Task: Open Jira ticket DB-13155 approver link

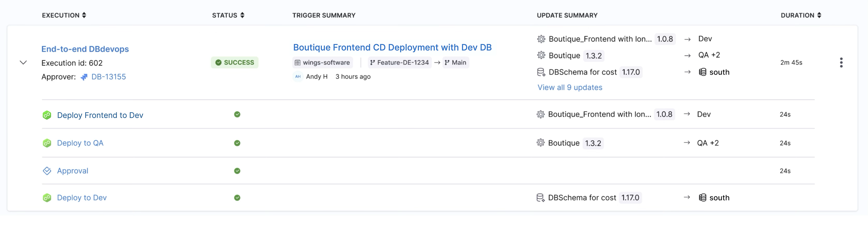Action: point(108,77)
